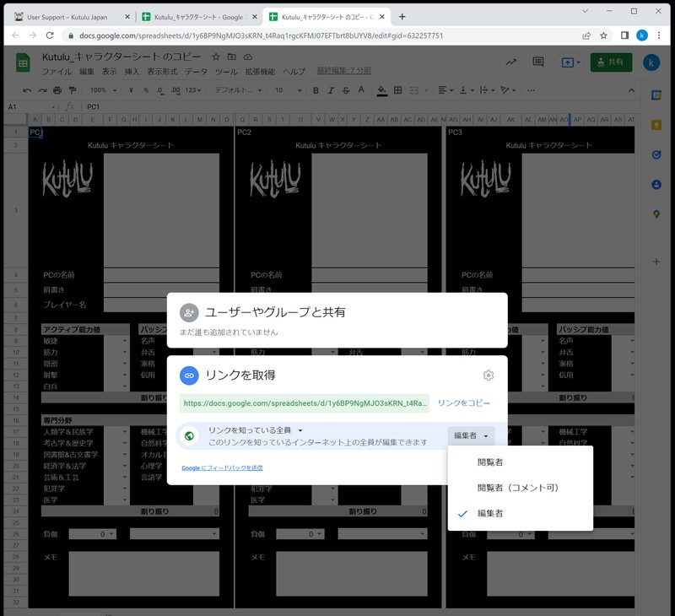The image size is (675, 616).
Task: Open the font size 10 dropdown
Action: coord(288,90)
